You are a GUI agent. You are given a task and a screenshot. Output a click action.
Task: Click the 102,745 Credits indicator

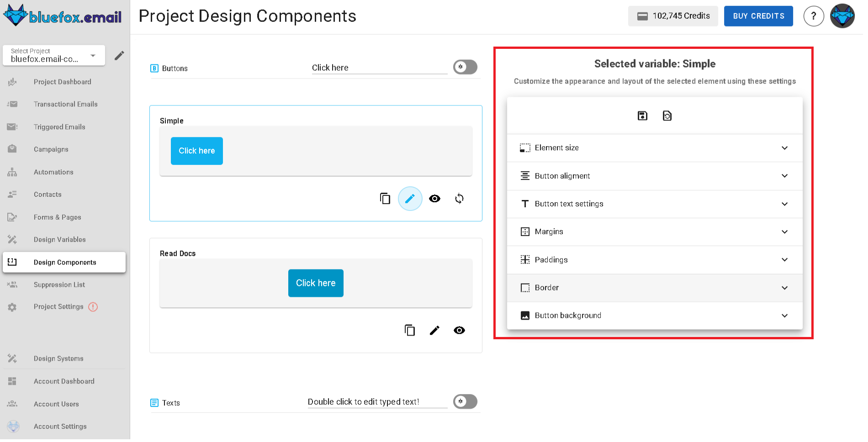(x=673, y=16)
